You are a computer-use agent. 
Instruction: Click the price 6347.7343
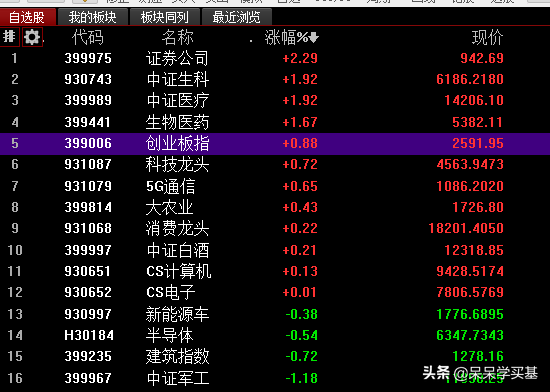(470, 336)
